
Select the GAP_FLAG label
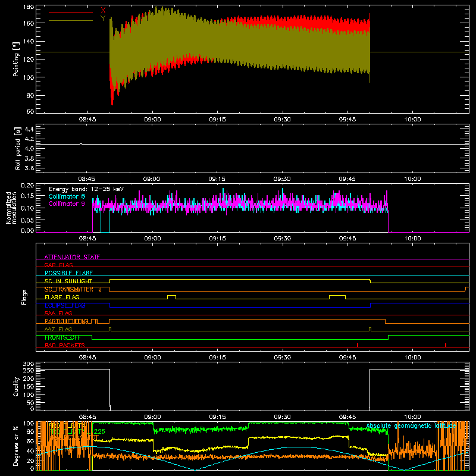pyautogui.click(x=58, y=265)
